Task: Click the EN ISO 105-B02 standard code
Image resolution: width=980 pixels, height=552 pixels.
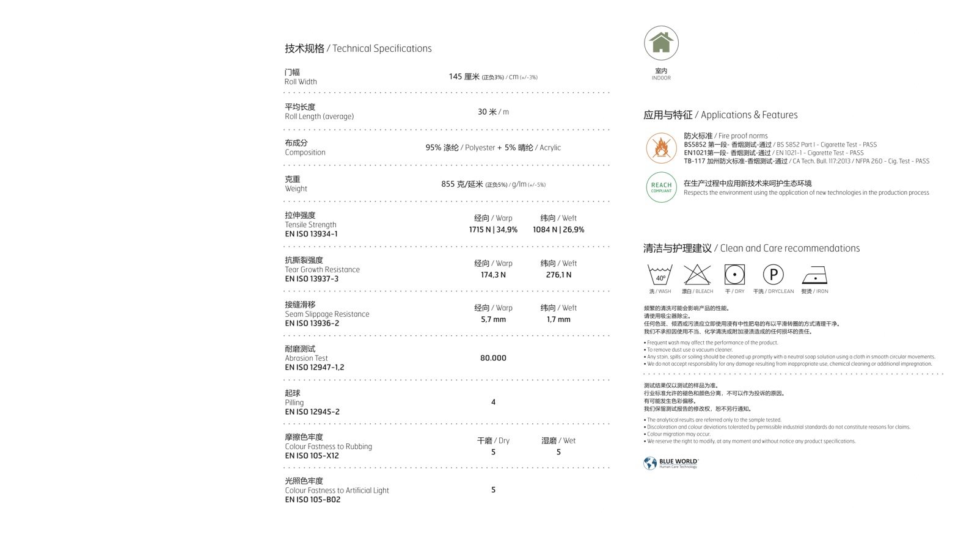Action: (x=312, y=500)
